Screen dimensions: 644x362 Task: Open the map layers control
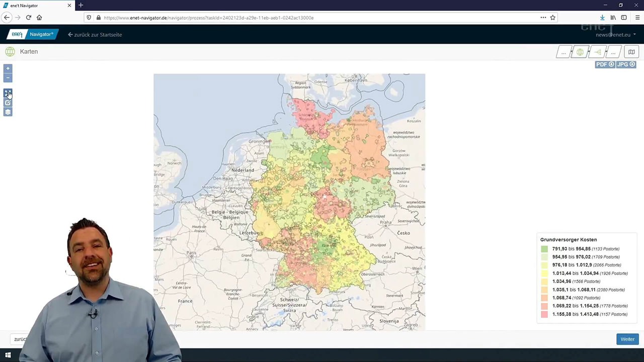click(8, 112)
